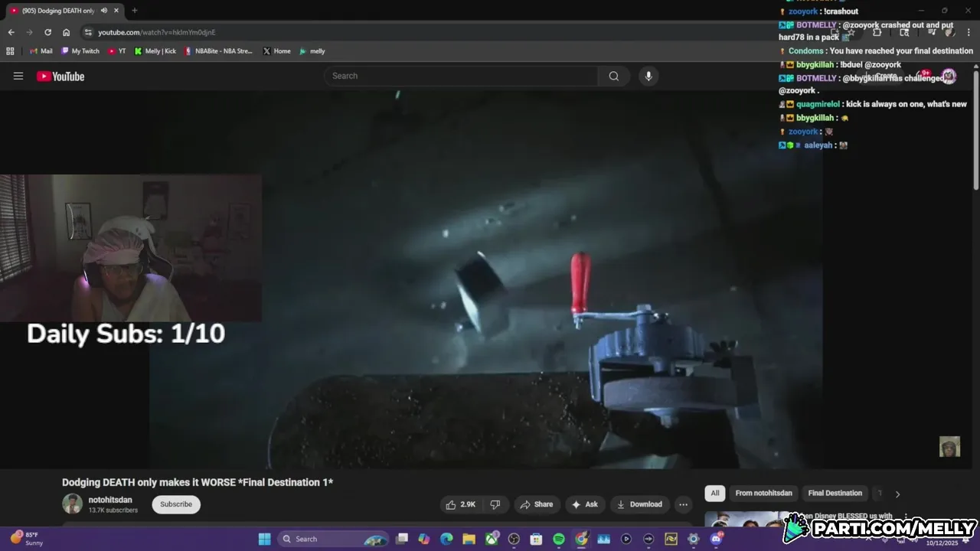
Task: Open the X Home bookmark
Action: (276, 51)
